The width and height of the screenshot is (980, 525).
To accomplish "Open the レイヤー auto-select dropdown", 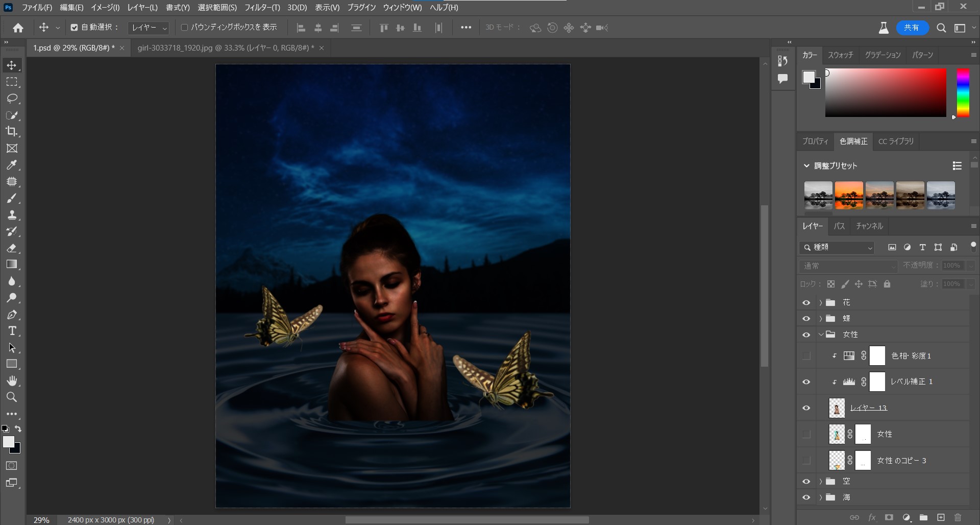I will (x=149, y=28).
